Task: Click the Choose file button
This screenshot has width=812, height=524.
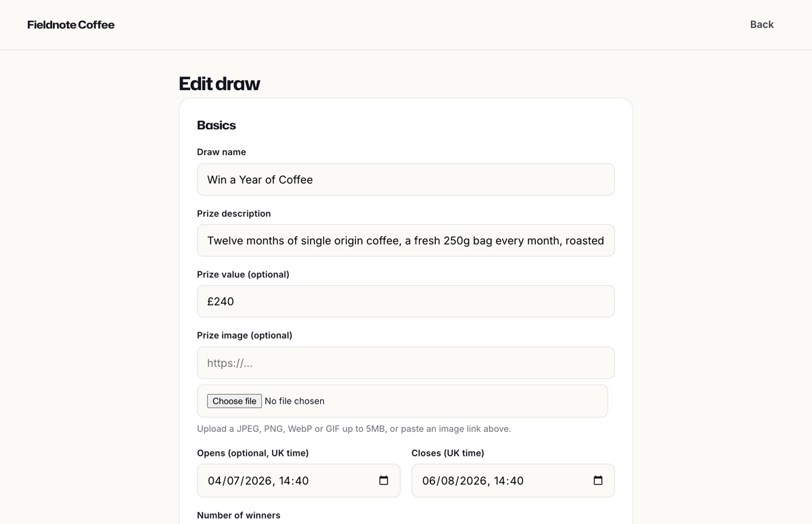Action: (234, 401)
